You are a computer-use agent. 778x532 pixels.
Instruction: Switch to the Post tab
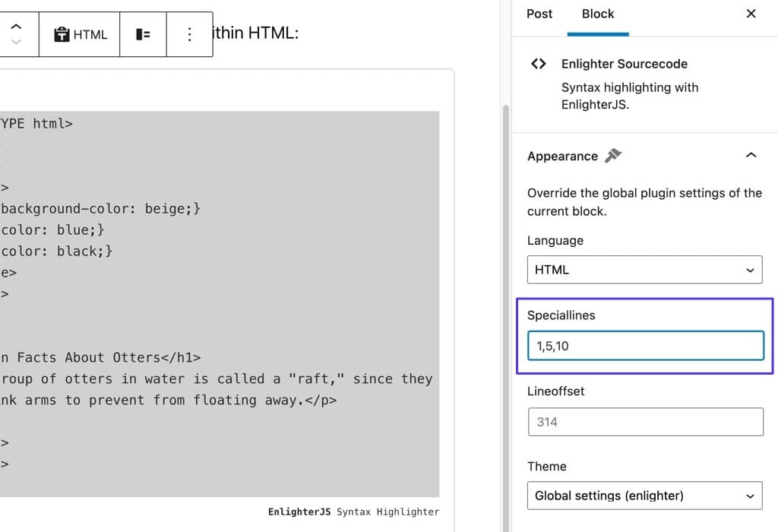pyautogui.click(x=539, y=14)
